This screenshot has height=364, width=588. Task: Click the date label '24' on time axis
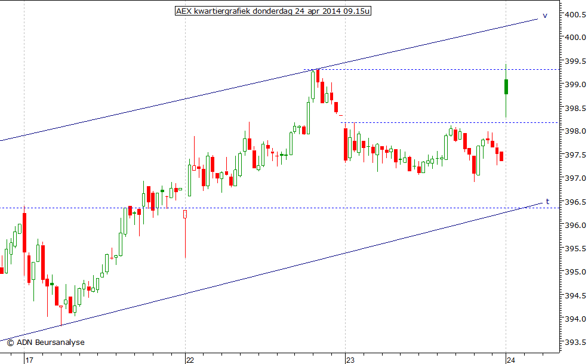click(511, 360)
